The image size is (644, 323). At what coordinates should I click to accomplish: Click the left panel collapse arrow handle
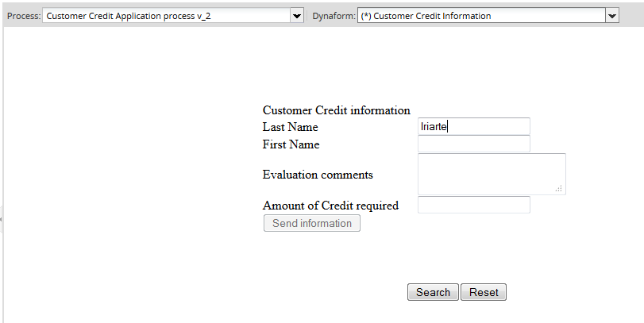[x=2, y=217]
